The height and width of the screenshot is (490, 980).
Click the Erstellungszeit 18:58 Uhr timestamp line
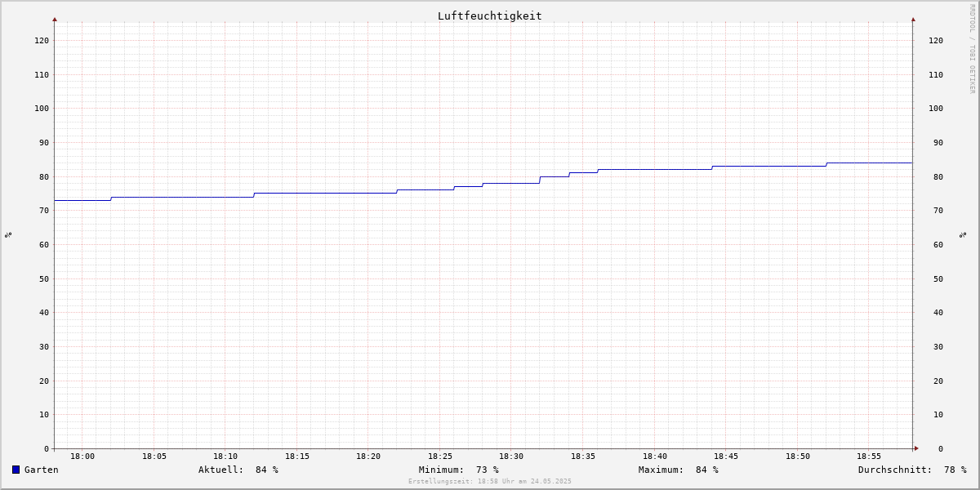coord(490,481)
